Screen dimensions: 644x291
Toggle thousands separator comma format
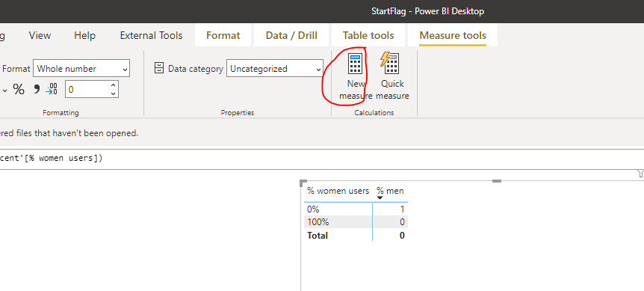(37, 89)
